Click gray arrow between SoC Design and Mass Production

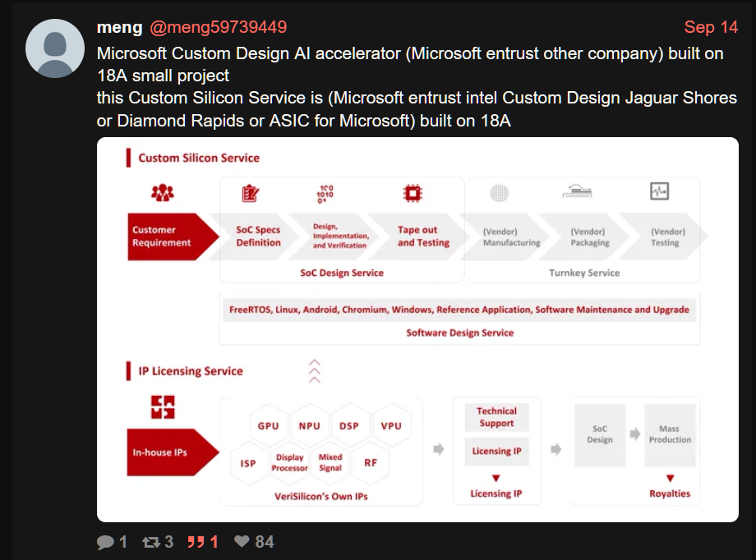coord(635,434)
